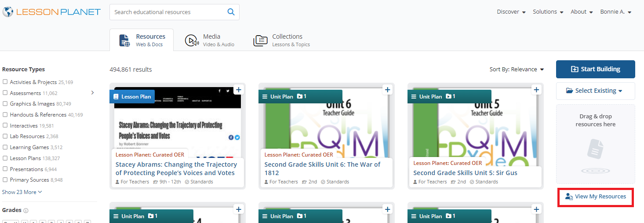
Task: Add Sir Gus unit plan with plus icon
Action: pyautogui.click(x=536, y=90)
